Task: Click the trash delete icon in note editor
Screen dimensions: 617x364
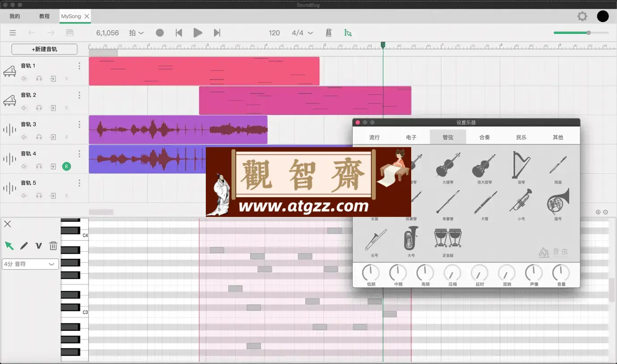Action: (x=53, y=245)
